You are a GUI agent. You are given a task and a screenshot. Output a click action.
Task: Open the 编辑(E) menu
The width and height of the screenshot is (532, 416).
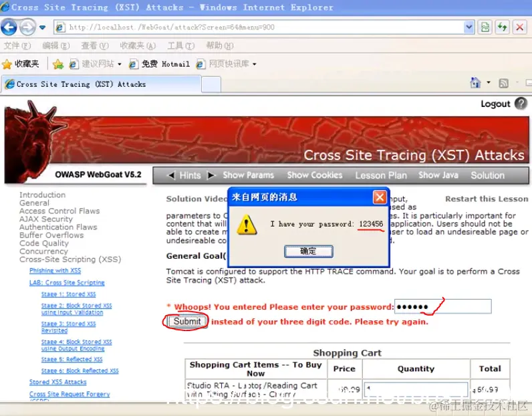(x=56, y=45)
